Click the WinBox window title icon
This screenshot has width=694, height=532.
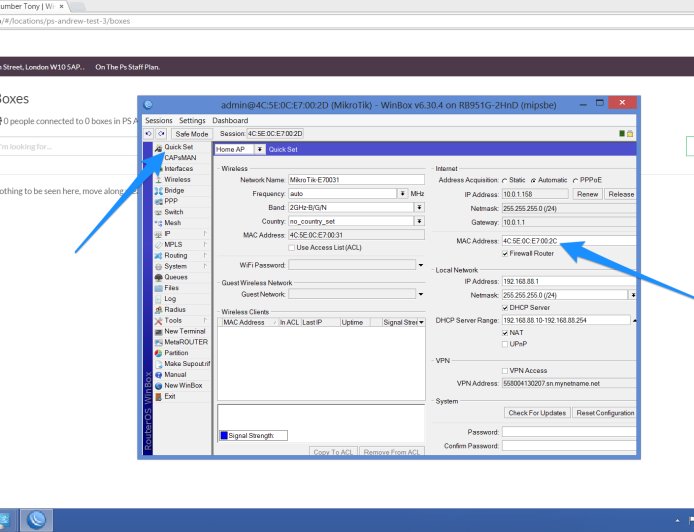pos(148,105)
